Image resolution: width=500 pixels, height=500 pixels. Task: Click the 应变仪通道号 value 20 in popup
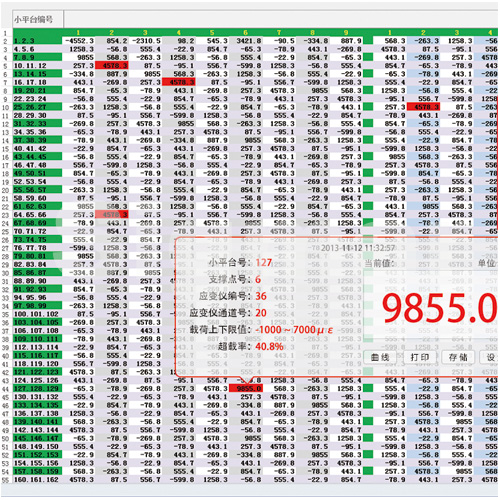[261, 313]
